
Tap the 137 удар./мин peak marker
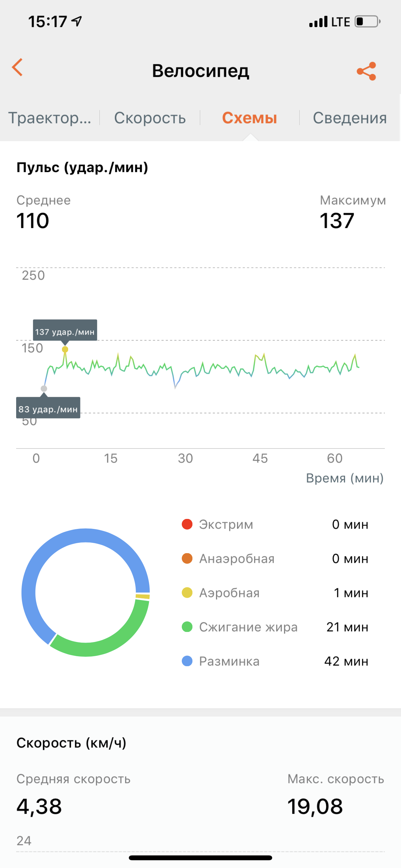pyautogui.click(x=65, y=349)
